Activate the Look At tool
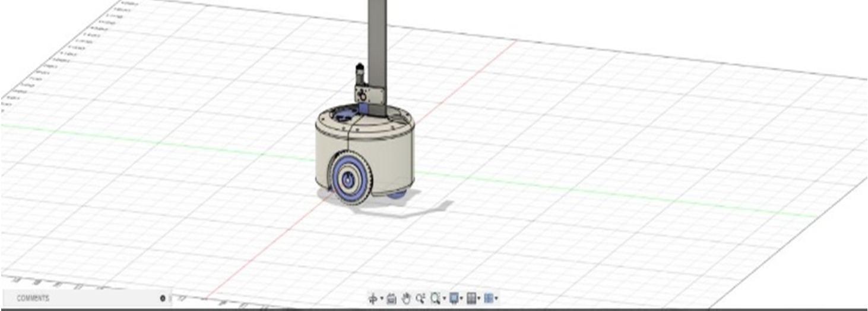Image resolution: width=868 pixels, height=311 pixels. (x=391, y=299)
